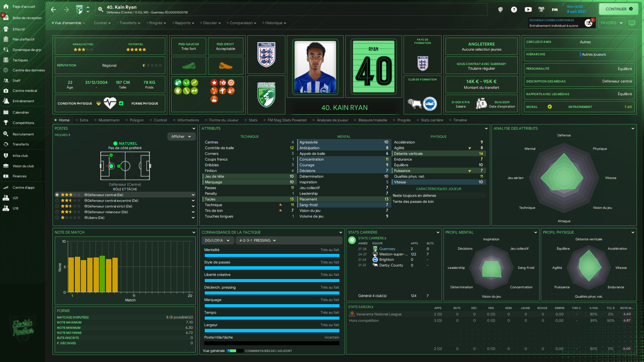Click the Mentalité familiarity progress bar
Screen dimensions: 644x362
coord(272,255)
